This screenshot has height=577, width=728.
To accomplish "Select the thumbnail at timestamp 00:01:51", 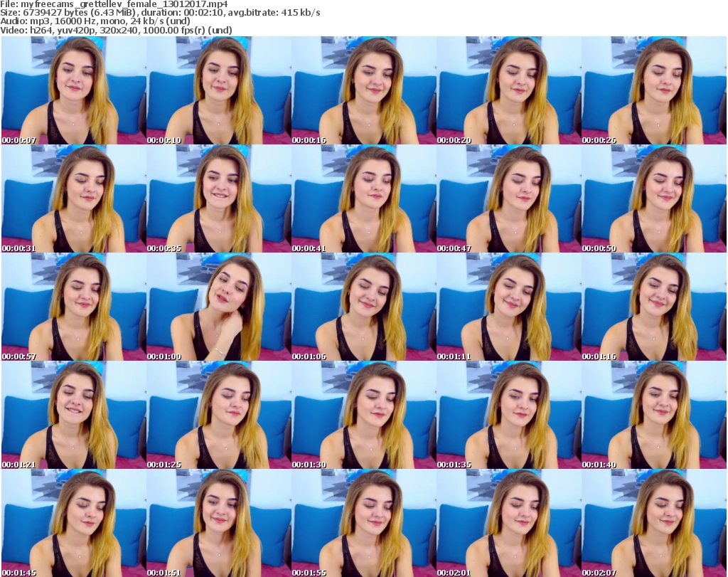I will pos(219,523).
